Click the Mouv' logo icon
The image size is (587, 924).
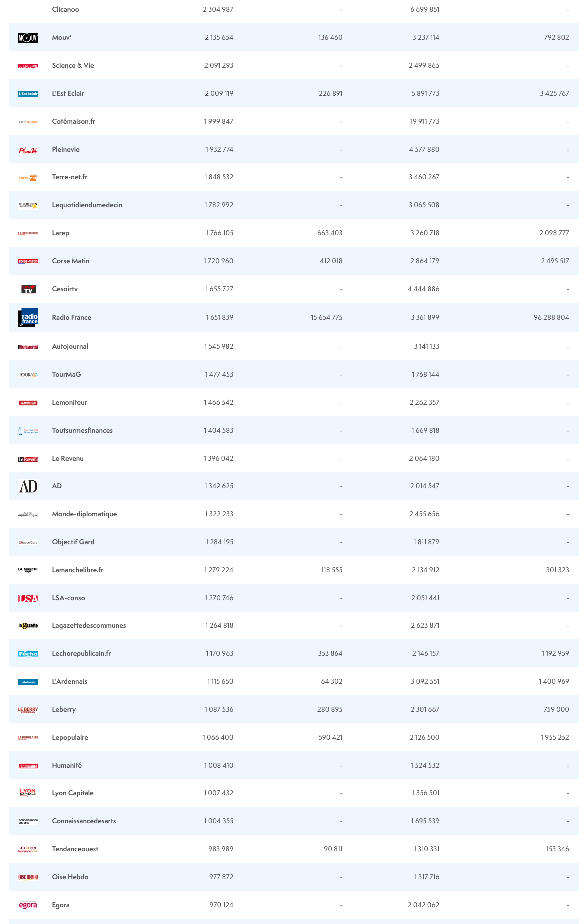click(x=28, y=38)
